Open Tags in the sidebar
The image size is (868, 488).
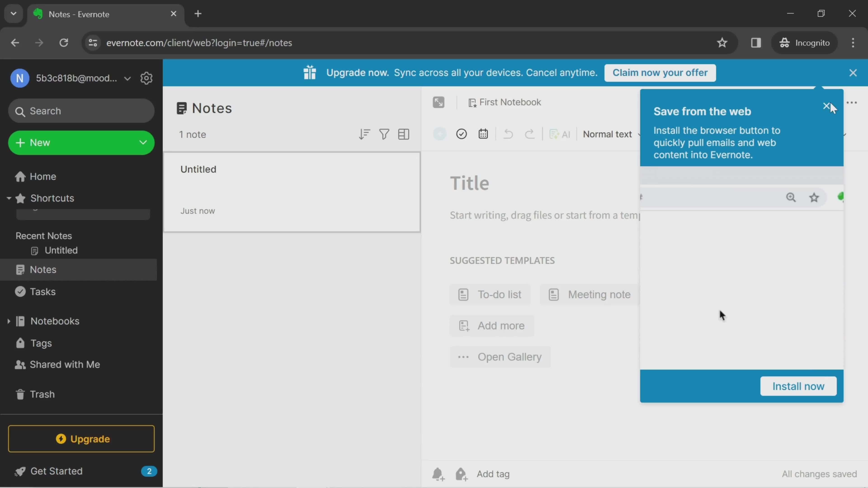click(x=41, y=343)
